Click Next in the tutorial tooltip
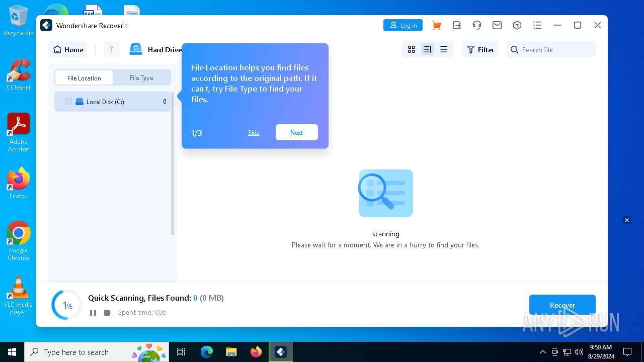 pos(297,132)
